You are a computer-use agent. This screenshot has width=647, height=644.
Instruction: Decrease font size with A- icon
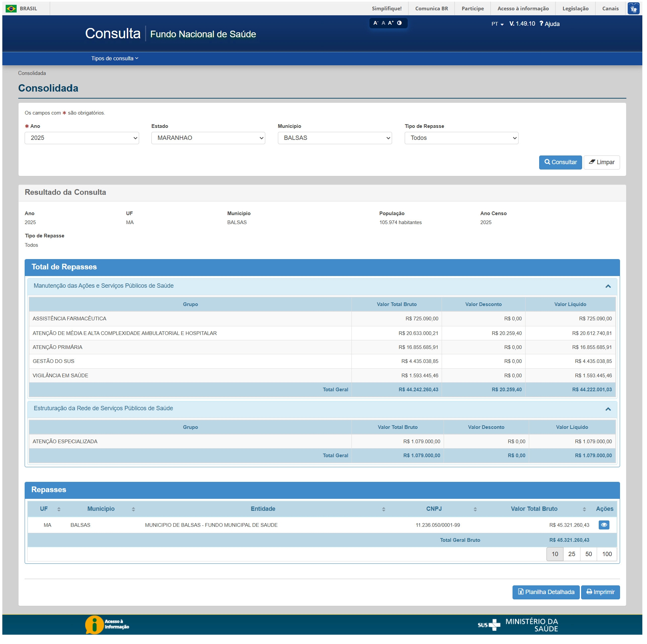pos(375,23)
